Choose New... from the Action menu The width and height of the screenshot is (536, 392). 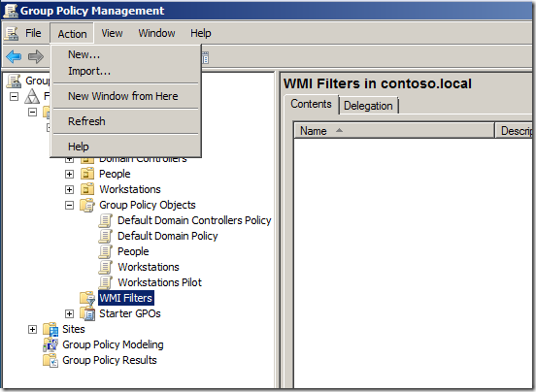(84, 54)
